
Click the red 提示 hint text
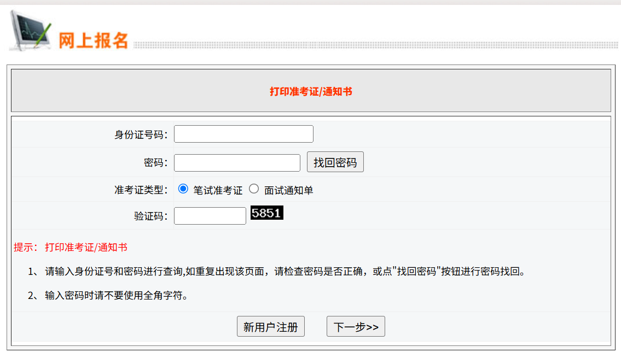point(71,248)
